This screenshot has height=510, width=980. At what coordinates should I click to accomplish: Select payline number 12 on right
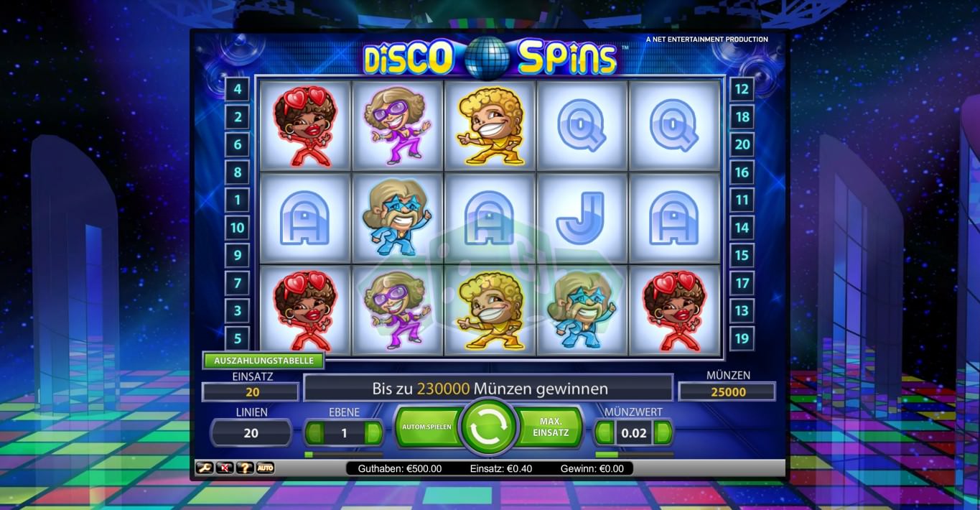tap(742, 90)
